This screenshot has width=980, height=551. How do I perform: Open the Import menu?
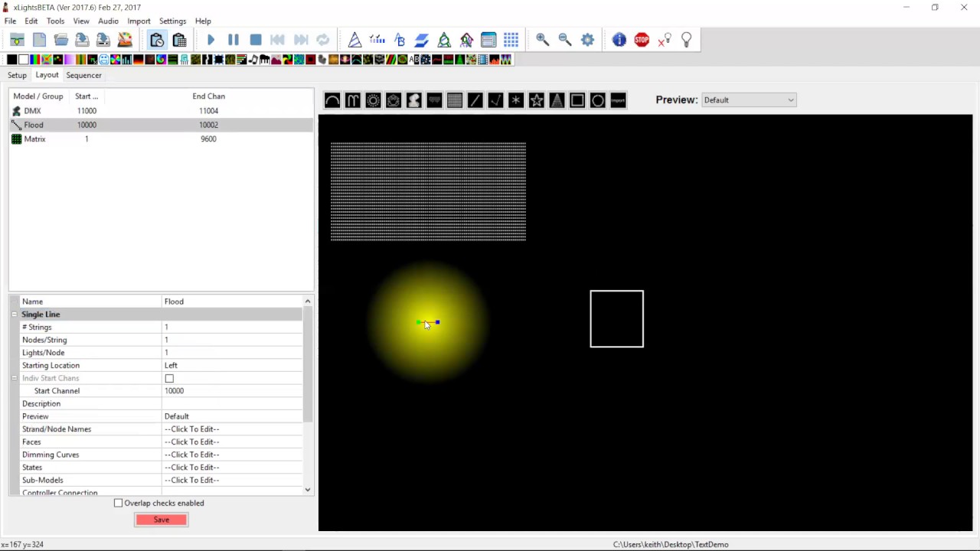139,21
